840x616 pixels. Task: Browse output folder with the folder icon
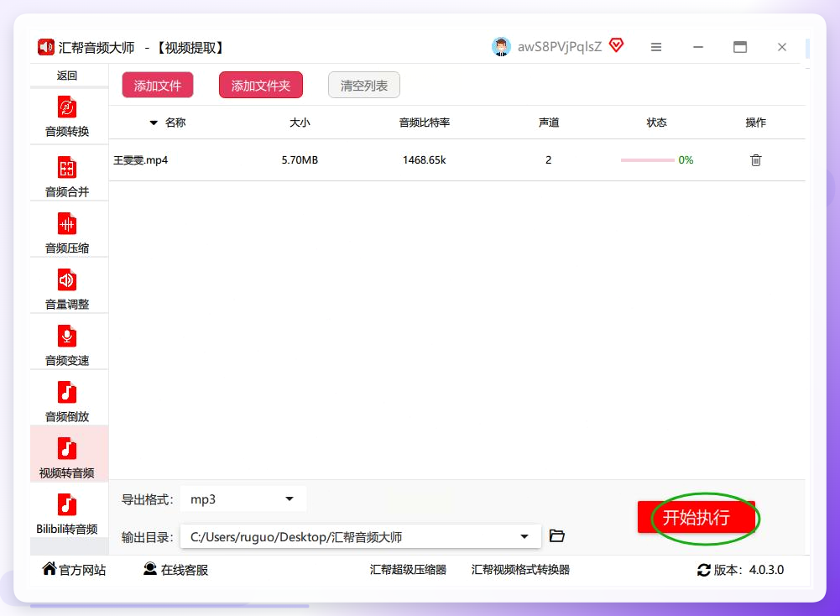pos(556,535)
